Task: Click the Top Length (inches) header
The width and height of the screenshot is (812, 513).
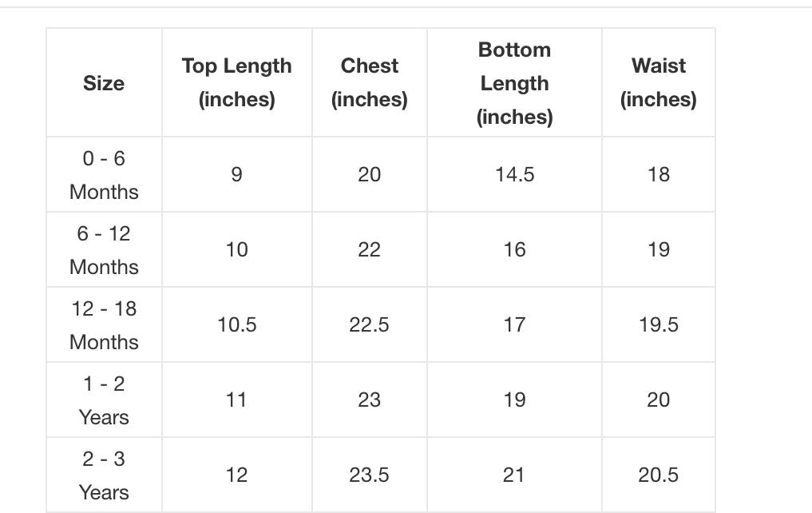Action: [236, 83]
